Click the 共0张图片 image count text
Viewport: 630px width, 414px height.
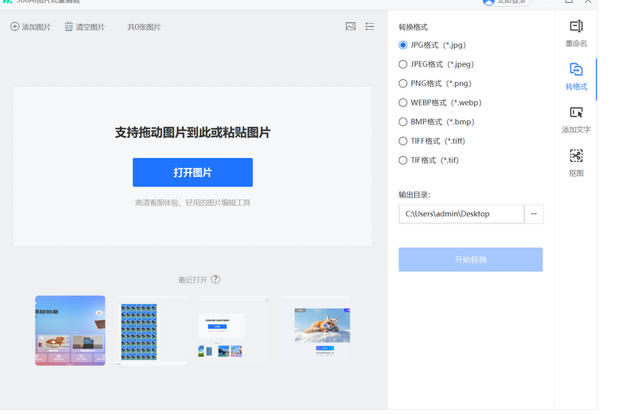coord(144,27)
